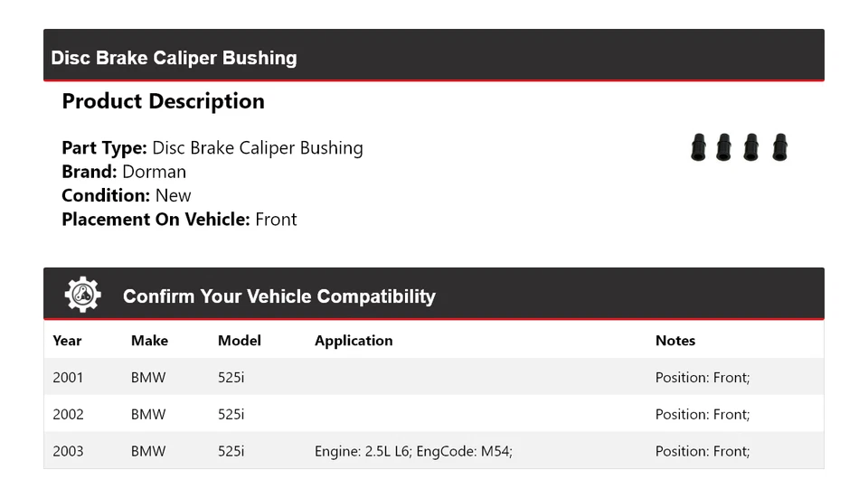Click the Part Type description line
The width and height of the screenshot is (868, 498).
tap(212, 147)
